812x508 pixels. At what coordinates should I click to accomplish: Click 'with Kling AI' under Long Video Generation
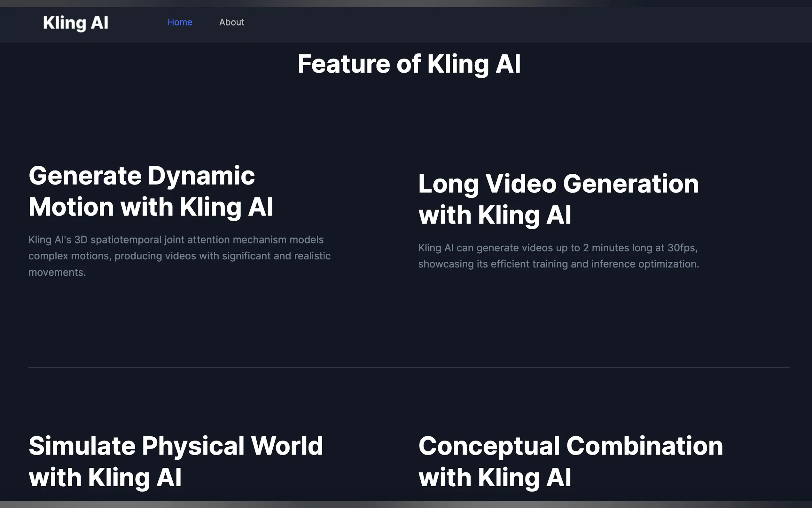pos(495,215)
